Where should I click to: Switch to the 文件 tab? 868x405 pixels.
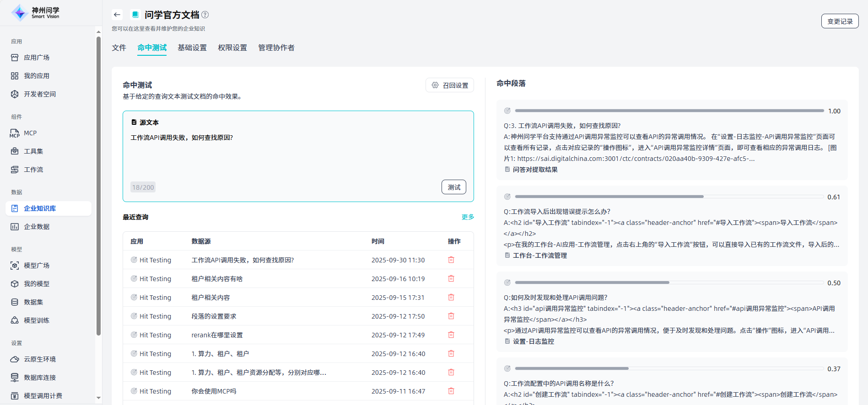[x=119, y=48]
